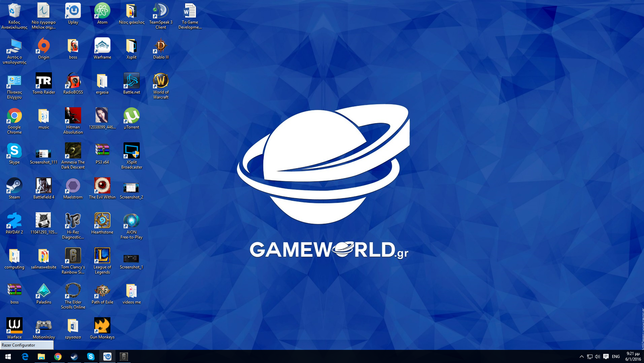Viewport: 644px width, 363px height.
Task: Open MotionInJoy shortcut
Action: pyautogui.click(x=43, y=328)
